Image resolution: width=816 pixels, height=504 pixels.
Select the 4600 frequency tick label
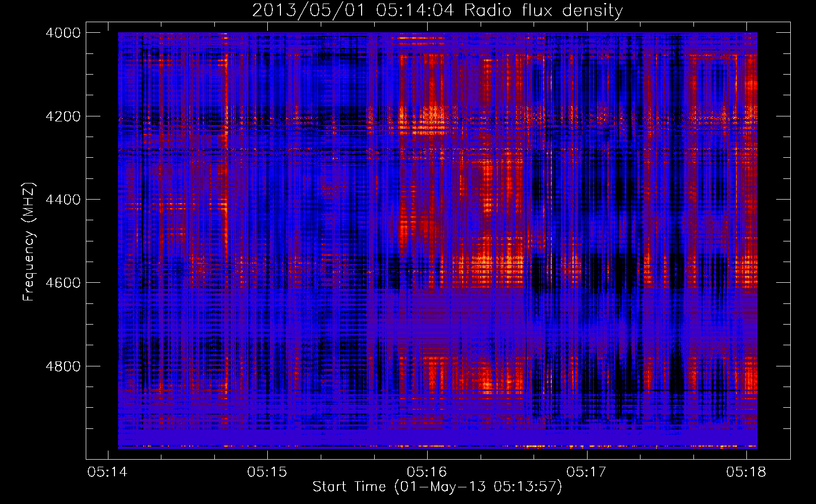[63, 283]
